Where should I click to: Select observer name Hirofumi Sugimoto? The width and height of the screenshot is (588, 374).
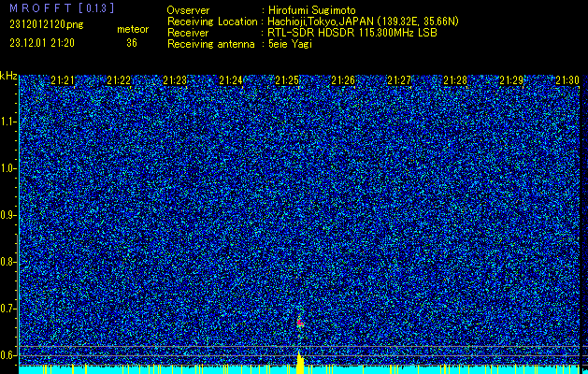tap(311, 10)
